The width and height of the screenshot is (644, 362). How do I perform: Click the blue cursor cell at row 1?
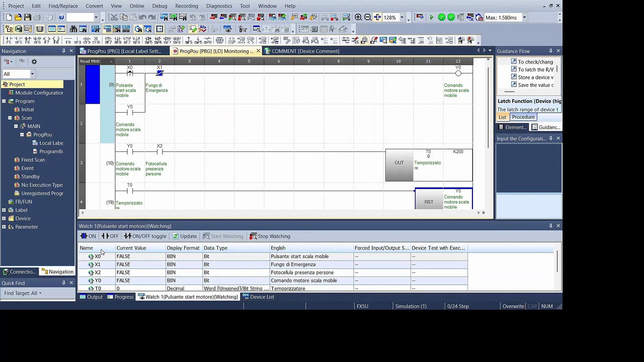[x=93, y=84]
